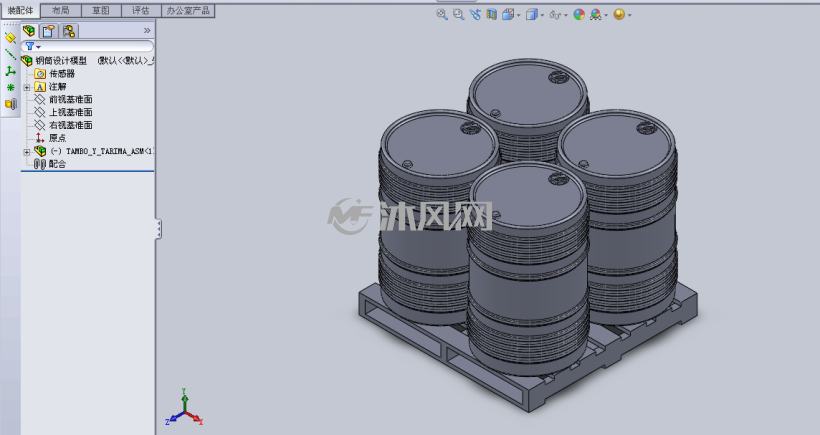This screenshot has width=820, height=435.
Task: Select the Reference Axis tool icon
Action: click(x=10, y=54)
